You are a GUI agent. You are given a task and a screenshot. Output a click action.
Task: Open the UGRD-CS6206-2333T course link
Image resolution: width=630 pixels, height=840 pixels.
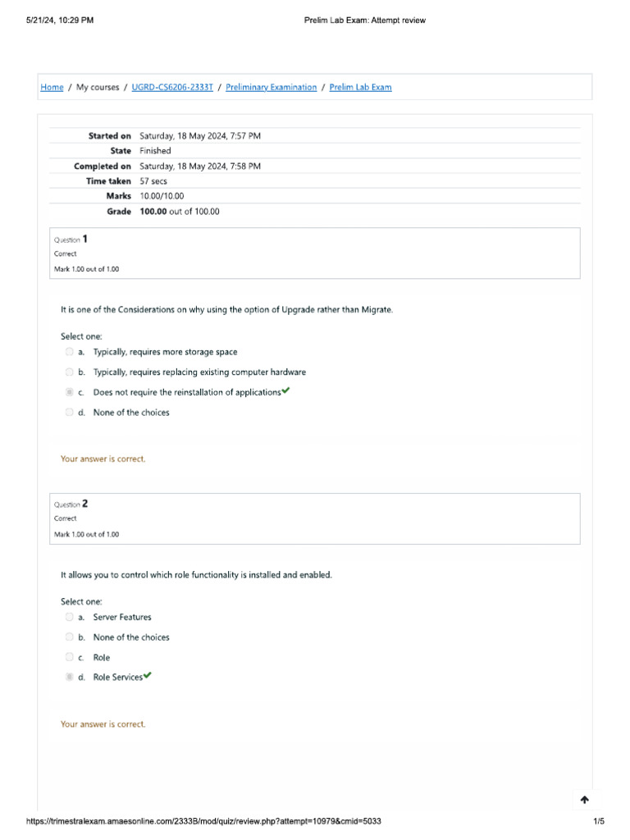(172, 87)
